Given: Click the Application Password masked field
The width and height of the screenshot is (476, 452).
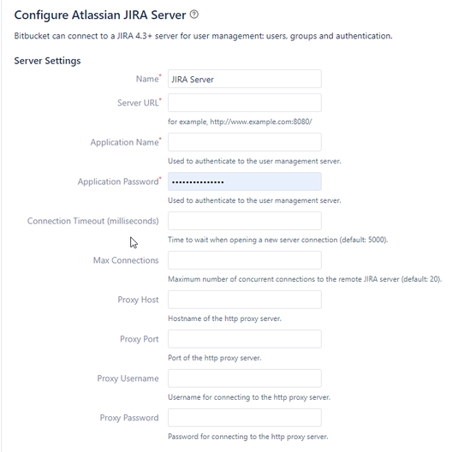Looking at the screenshot, I should [245, 181].
